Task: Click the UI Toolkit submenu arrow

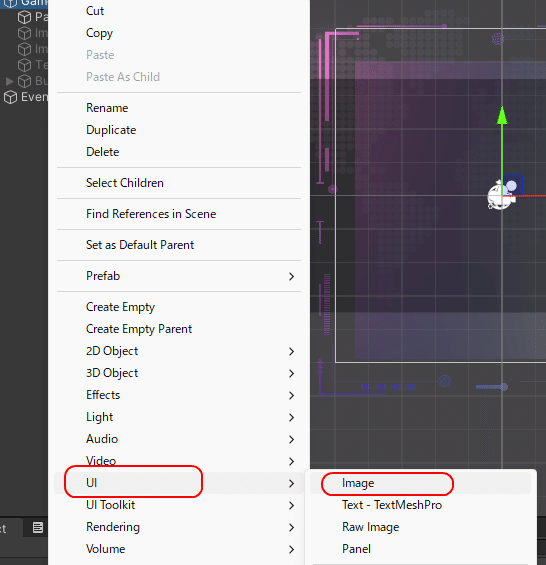Action: click(292, 506)
